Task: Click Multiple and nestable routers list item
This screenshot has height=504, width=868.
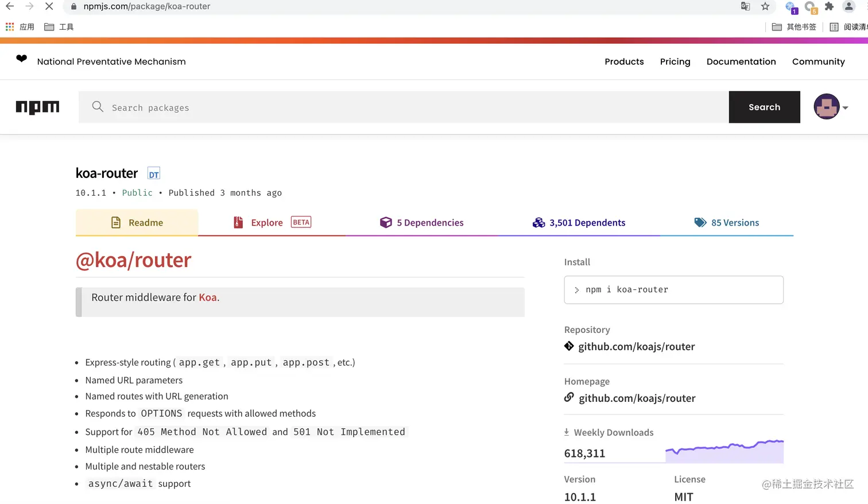Action: pyautogui.click(x=145, y=466)
